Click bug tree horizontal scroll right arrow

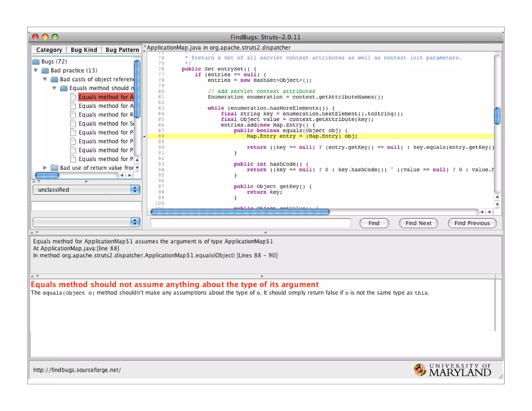pos(130,175)
